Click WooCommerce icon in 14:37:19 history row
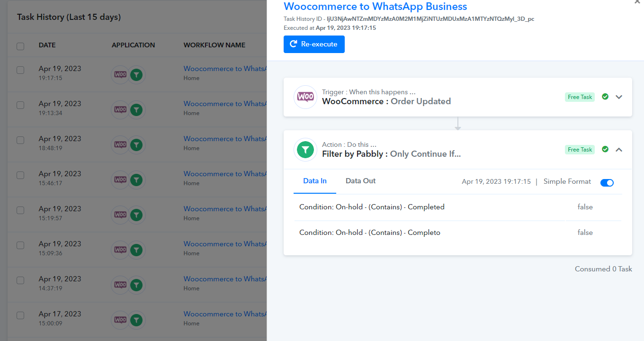Image resolution: width=644 pixels, height=341 pixels. (x=120, y=285)
